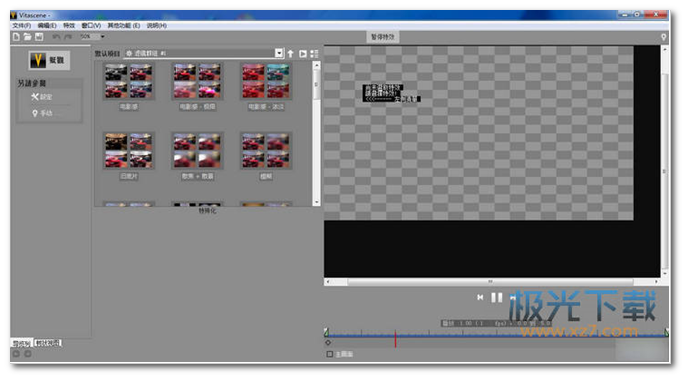Viewport: 682px width, 375px height.
Task: Switch thumbnail list view layout icon
Action: (314, 54)
